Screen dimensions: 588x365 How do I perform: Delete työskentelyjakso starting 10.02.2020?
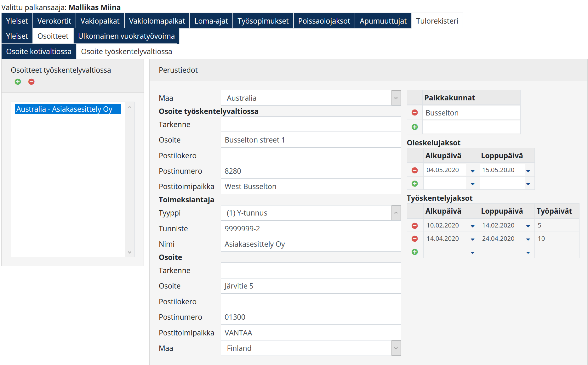click(x=415, y=226)
